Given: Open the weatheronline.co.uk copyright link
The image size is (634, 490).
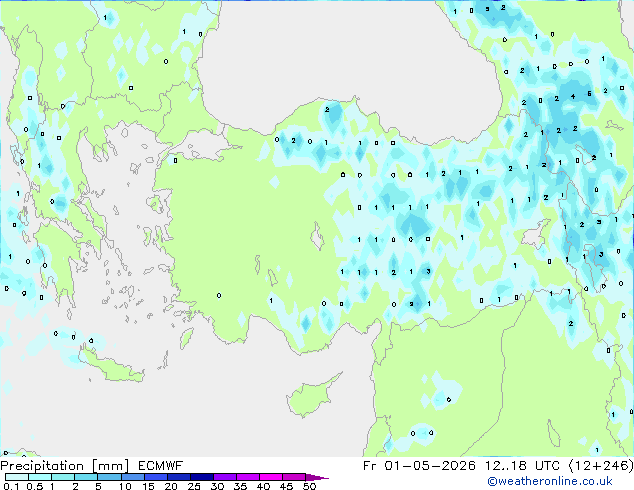Looking at the screenshot, I should coord(549,481).
